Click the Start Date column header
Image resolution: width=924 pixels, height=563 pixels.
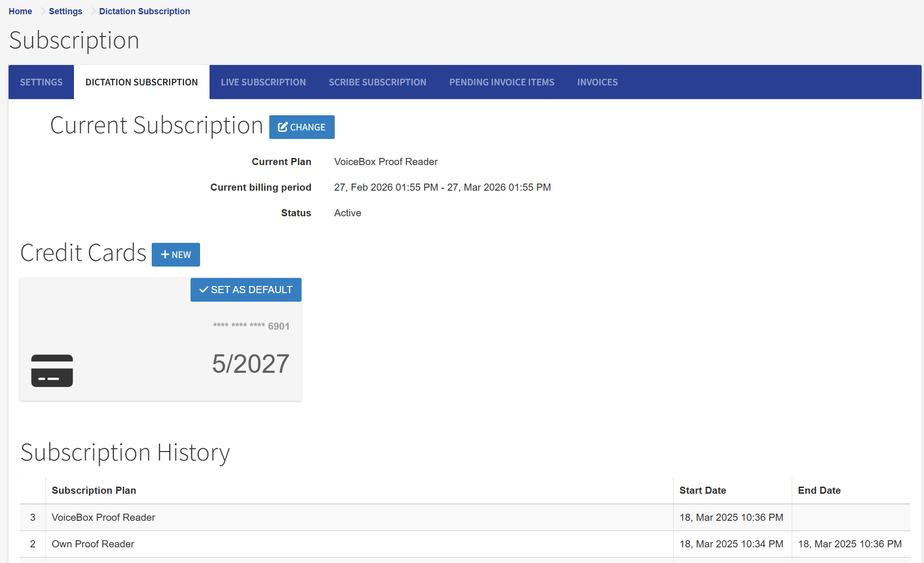(x=703, y=490)
